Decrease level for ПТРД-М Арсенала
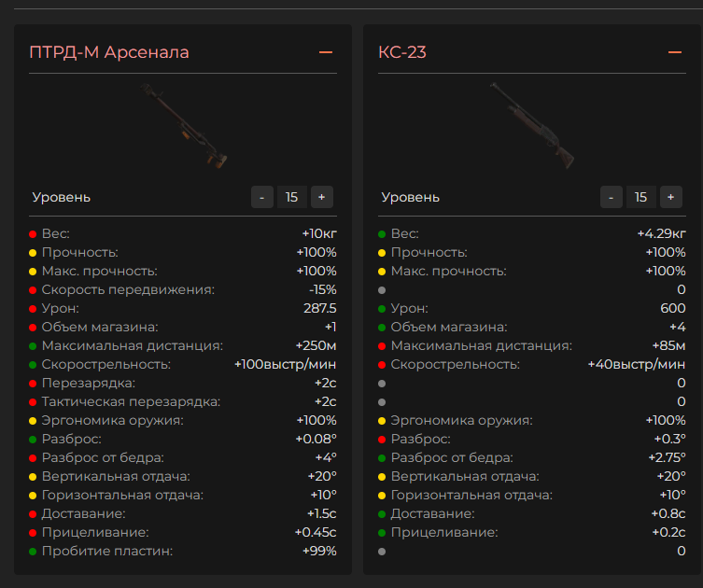The image size is (703, 588). (262, 197)
